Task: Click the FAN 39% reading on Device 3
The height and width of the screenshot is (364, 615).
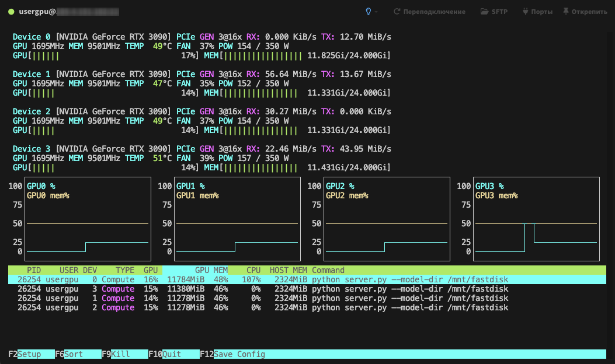Action: click(x=195, y=158)
